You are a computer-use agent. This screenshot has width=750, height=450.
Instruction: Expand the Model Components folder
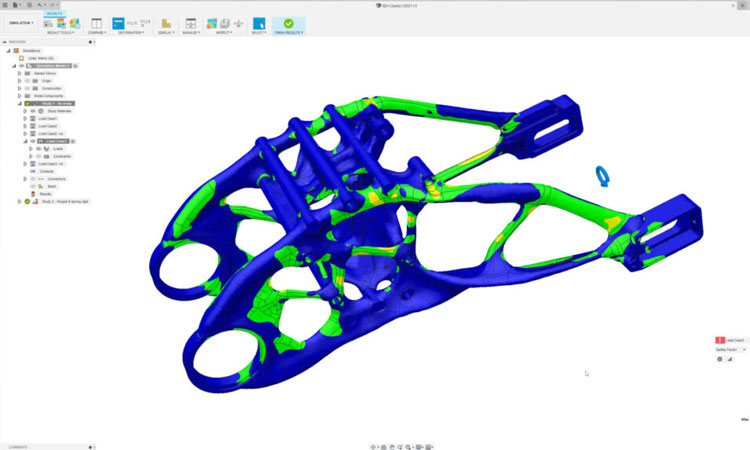[x=20, y=96]
